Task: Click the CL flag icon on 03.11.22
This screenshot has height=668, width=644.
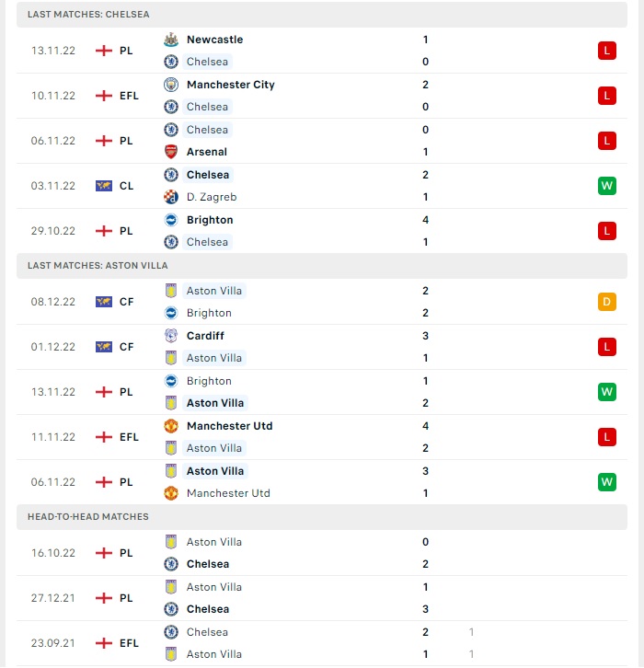Action: (104, 186)
